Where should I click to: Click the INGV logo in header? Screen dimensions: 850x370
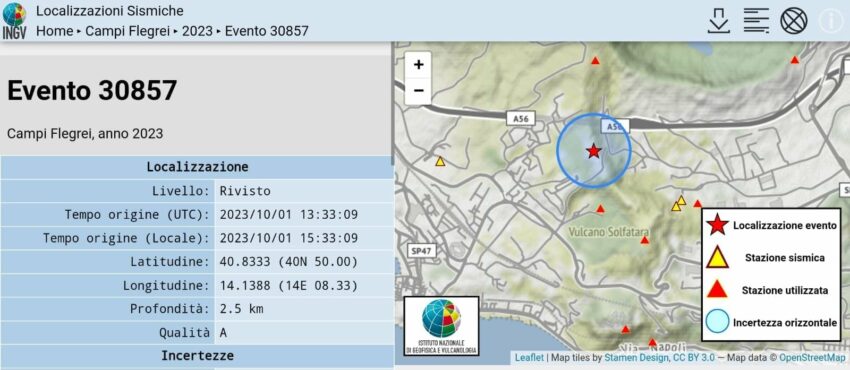click(14, 21)
